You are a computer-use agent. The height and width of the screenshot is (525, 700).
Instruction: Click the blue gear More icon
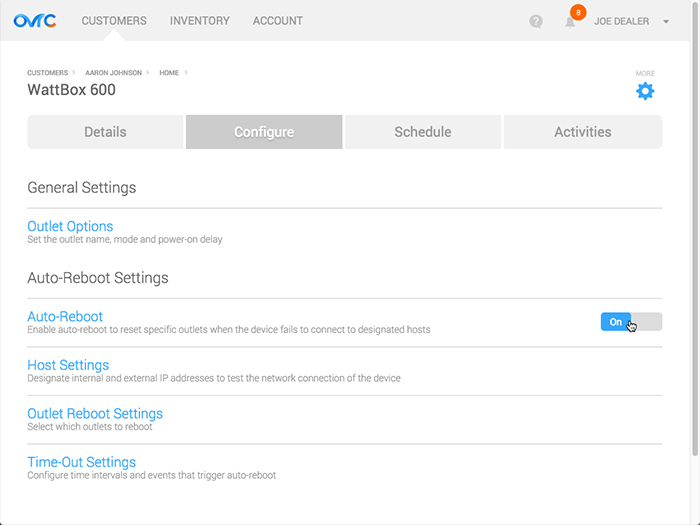coord(645,91)
